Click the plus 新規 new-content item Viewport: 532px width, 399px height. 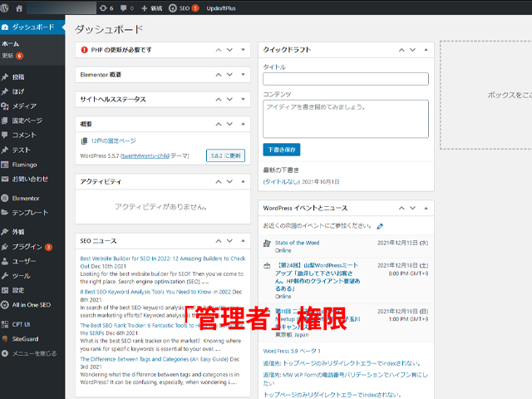[151, 8]
